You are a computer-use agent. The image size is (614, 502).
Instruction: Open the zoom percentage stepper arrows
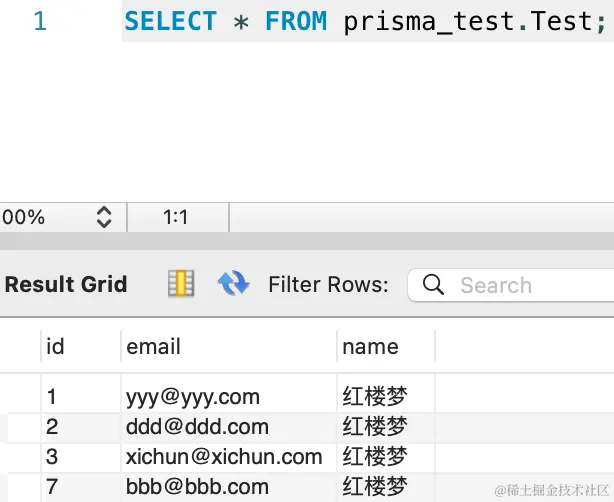coord(104,217)
